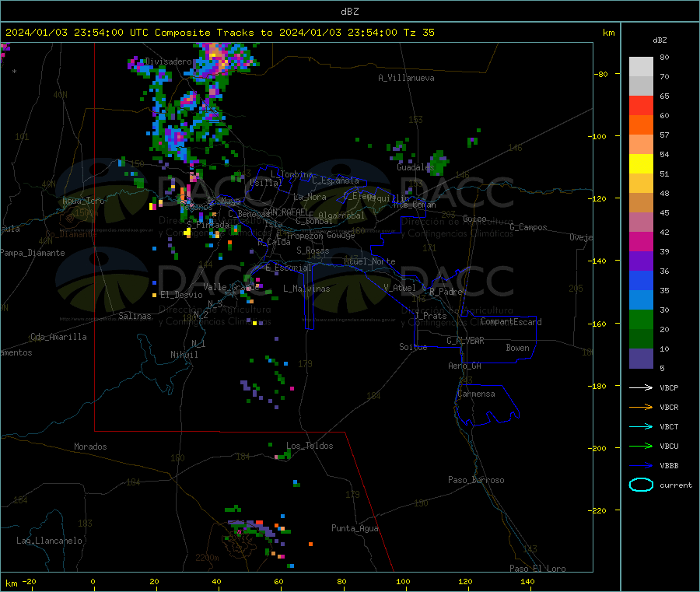Click the Punta_Agua map label
700x592 pixels.
pyautogui.click(x=355, y=528)
